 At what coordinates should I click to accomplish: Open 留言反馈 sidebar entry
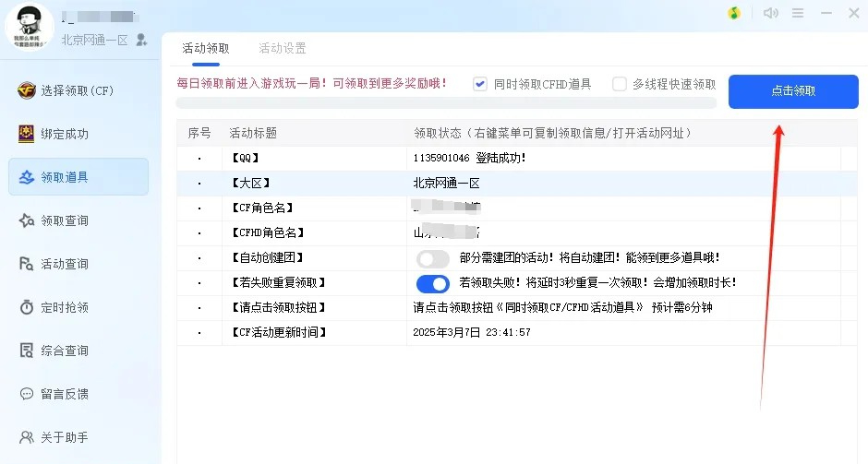pyautogui.click(x=78, y=394)
